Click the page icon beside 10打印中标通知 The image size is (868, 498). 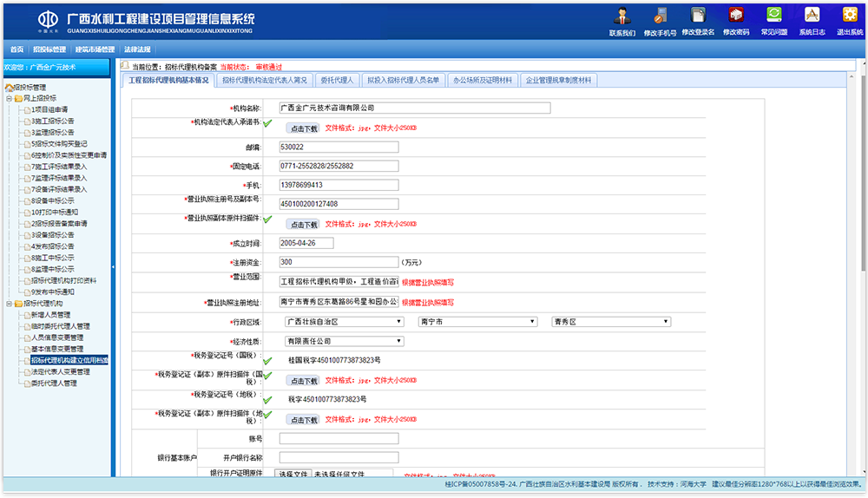tap(27, 213)
